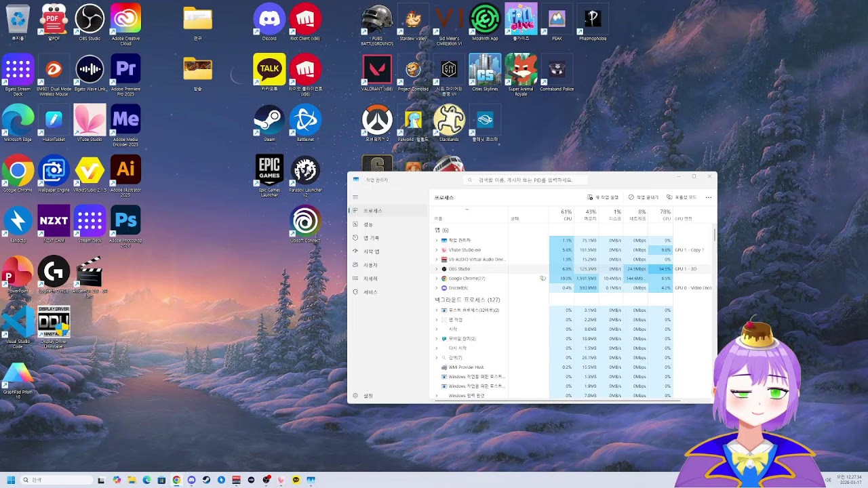Open the KakaoTalk desktop icon
This screenshot has height=488, width=868.
tap(269, 73)
